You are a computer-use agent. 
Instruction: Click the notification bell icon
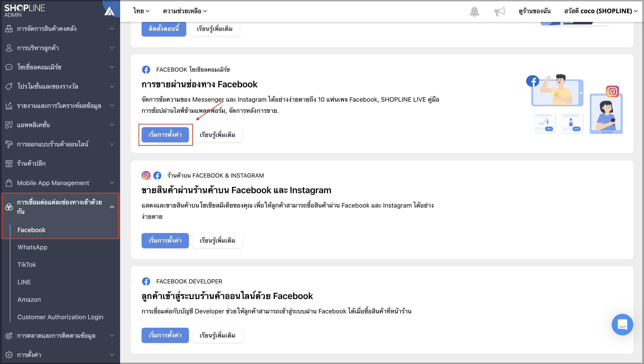coord(474,11)
